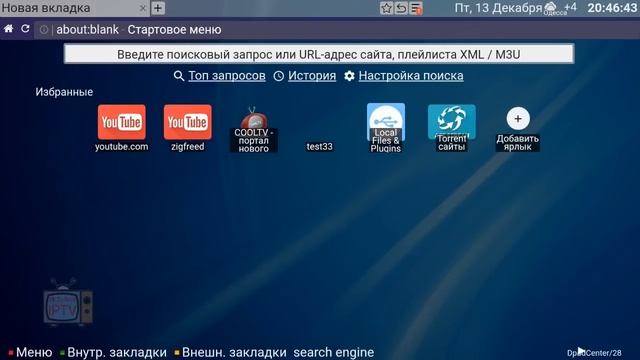
Task: Reload the page with refresh icon
Action: pos(25,29)
